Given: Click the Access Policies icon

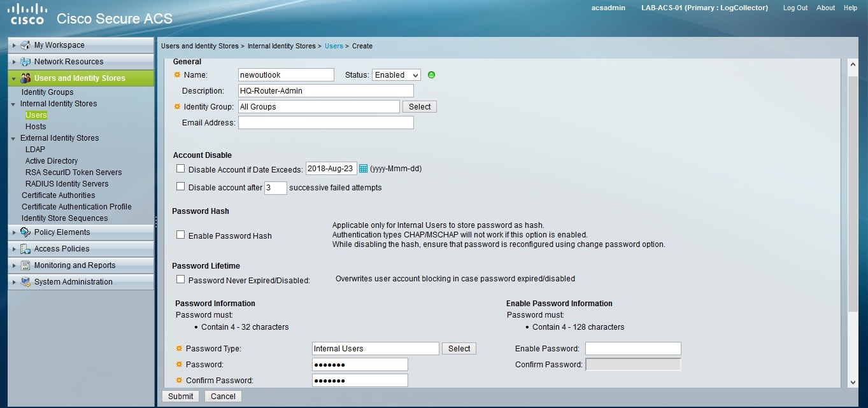Looking at the screenshot, I should click(x=25, y=249).
